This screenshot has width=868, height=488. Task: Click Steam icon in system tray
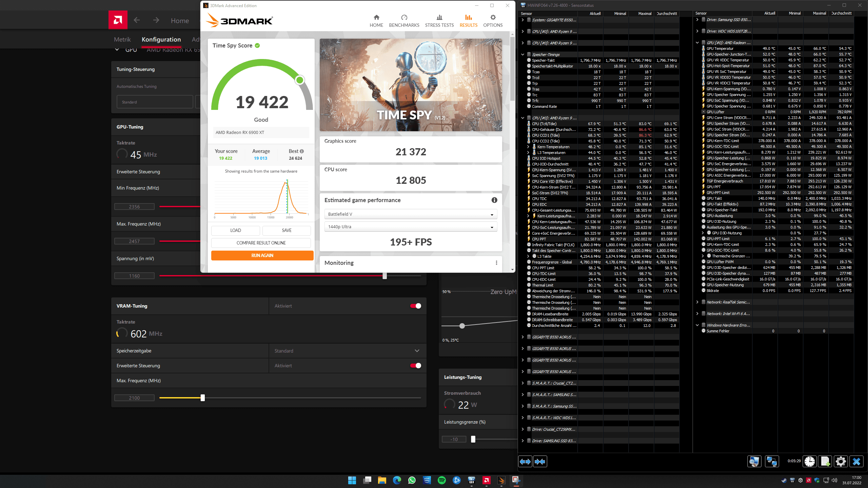pos(784,480)
